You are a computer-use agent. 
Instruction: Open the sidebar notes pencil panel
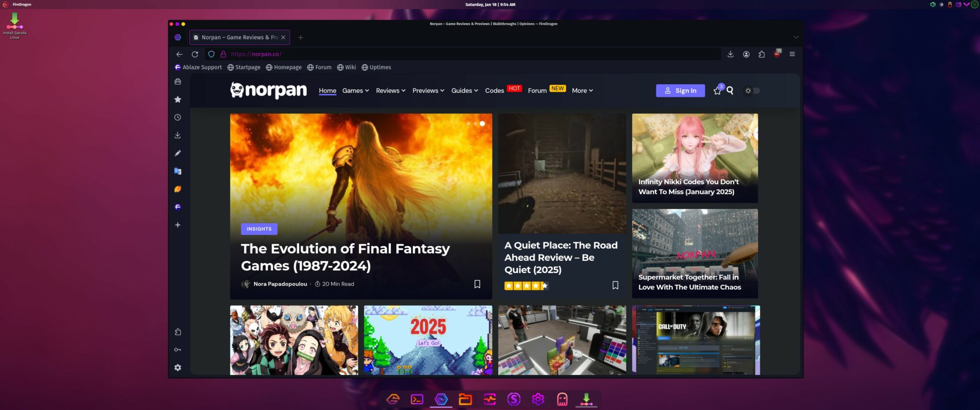point(178,153)
